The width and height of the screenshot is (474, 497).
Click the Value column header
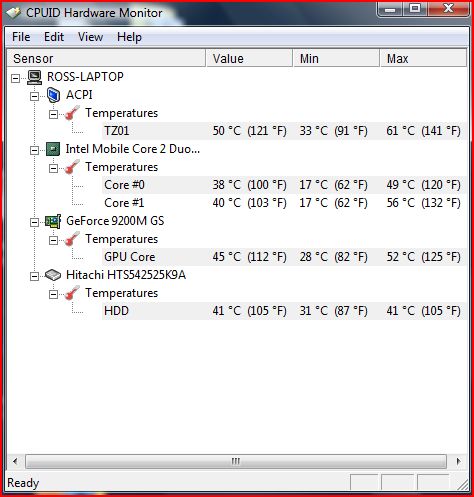(x=249, y=58)
